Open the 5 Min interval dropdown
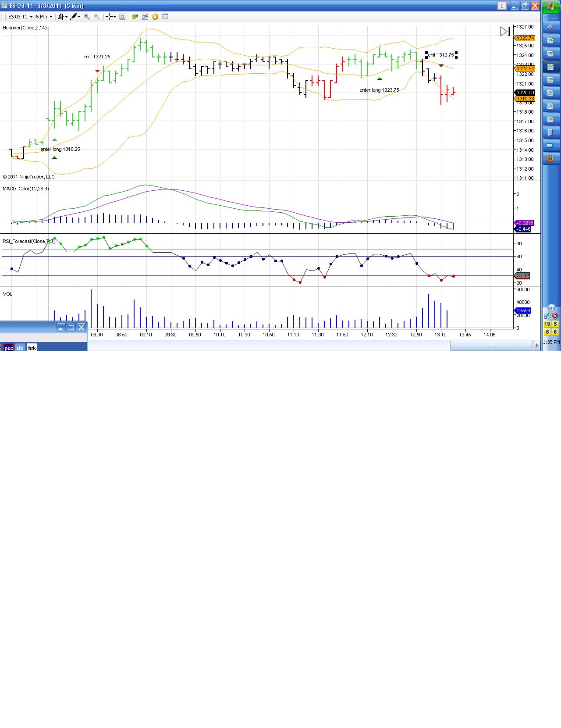Image resolution: width=561 pixels, height=728 pixels. point(44,17)
